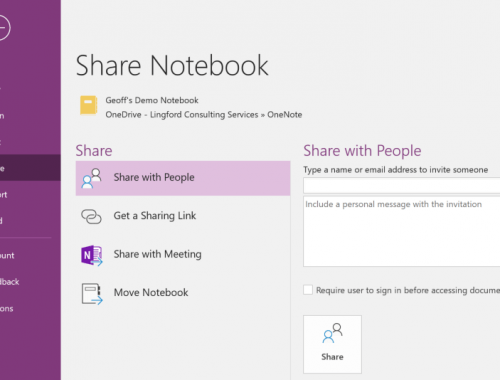The height and width of the screenshot is (380, 500).
Task: Choose Share with Meeting option
Action: pyautogui.click(x=183, y=255)
